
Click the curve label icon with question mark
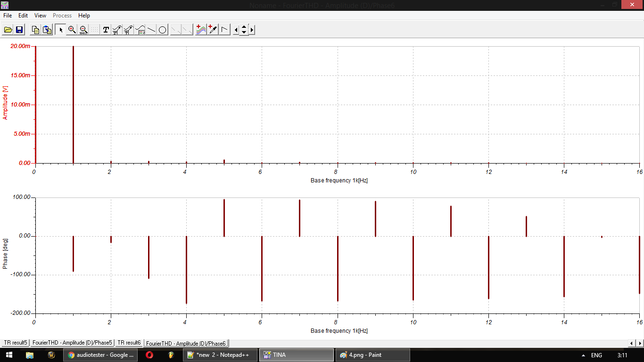pyautogui.click(x=128, y=30)
